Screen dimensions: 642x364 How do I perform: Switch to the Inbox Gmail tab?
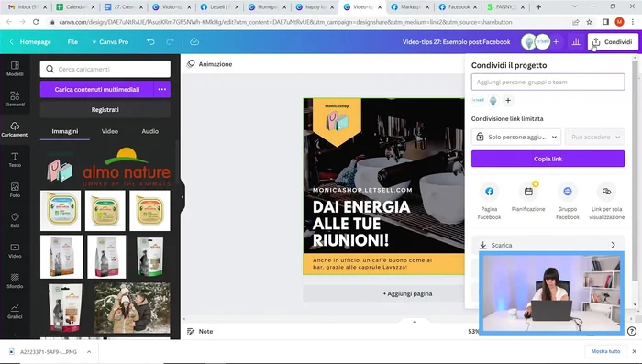(27, 7)
